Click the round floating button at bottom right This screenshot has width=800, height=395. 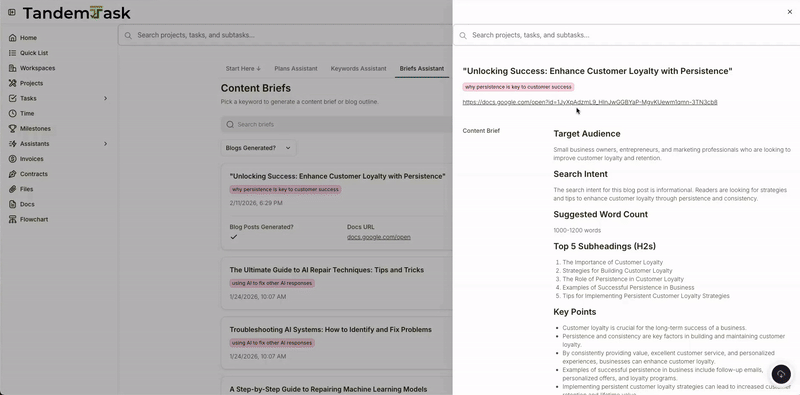coord(781,374)
